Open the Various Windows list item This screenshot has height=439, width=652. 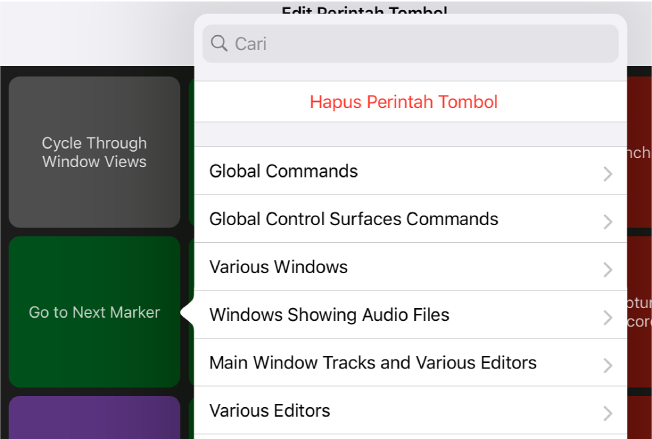[278, 267]
